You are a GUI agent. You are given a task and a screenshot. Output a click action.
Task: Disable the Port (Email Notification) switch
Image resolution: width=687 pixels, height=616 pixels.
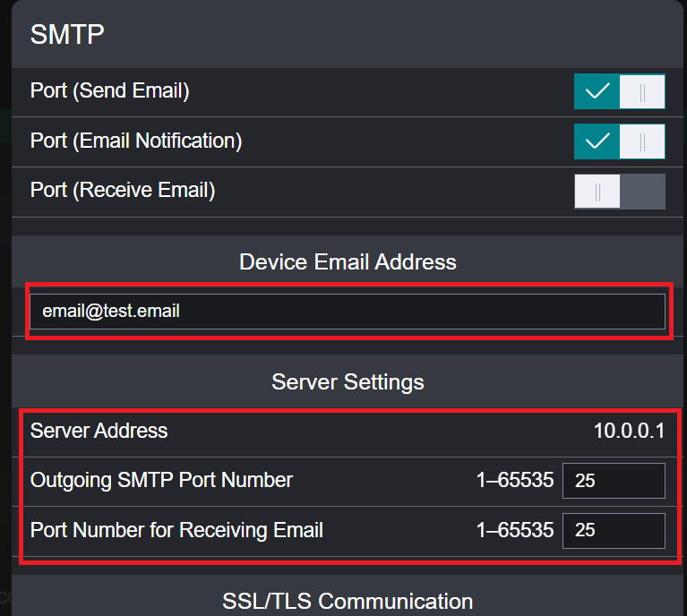(619, 141)
